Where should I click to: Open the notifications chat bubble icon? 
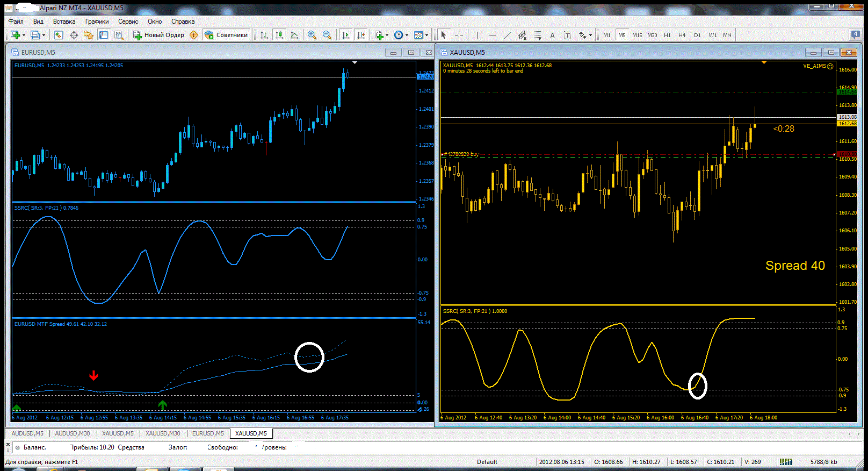coord(856,34)
